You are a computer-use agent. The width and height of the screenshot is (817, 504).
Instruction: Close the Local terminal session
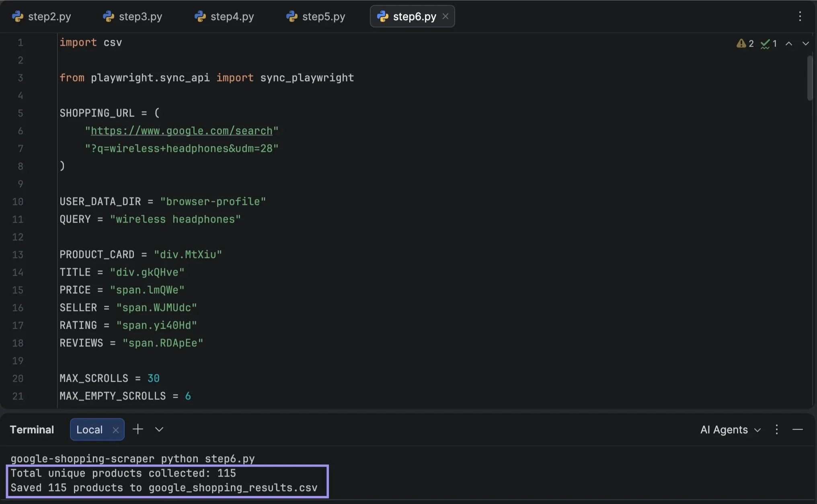[x=115, y=430]
